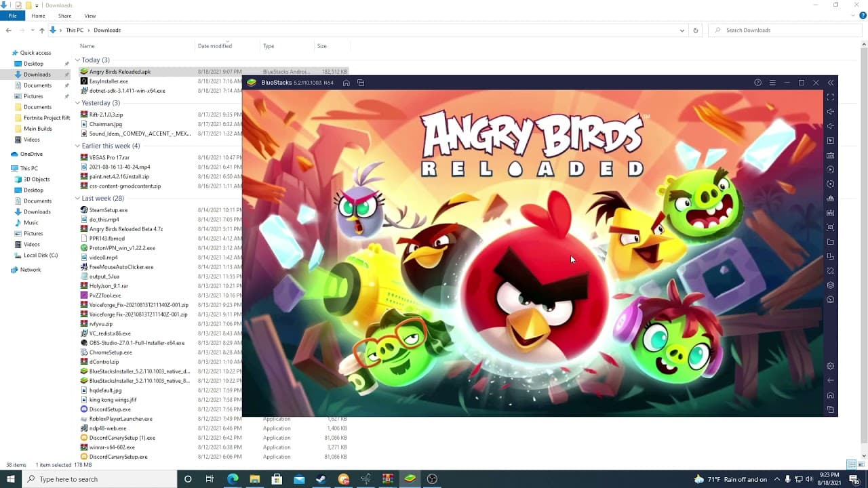Open the recent locations dropdown arrow

click(x=32, y=30)
